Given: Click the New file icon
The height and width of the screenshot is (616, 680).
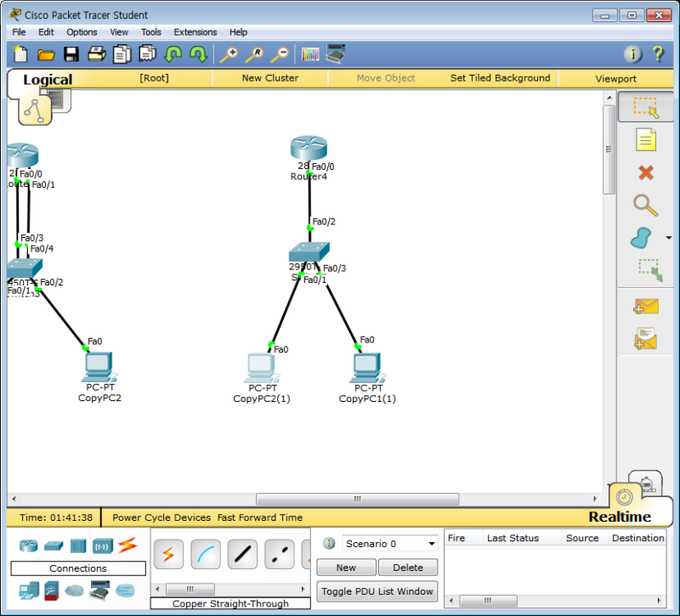Looking at the screenshot, I should (20, 54).
